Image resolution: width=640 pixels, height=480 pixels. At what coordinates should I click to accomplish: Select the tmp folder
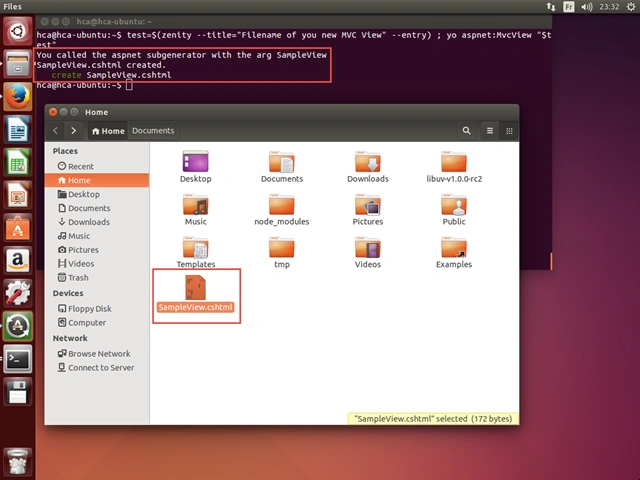coord(282,252)
